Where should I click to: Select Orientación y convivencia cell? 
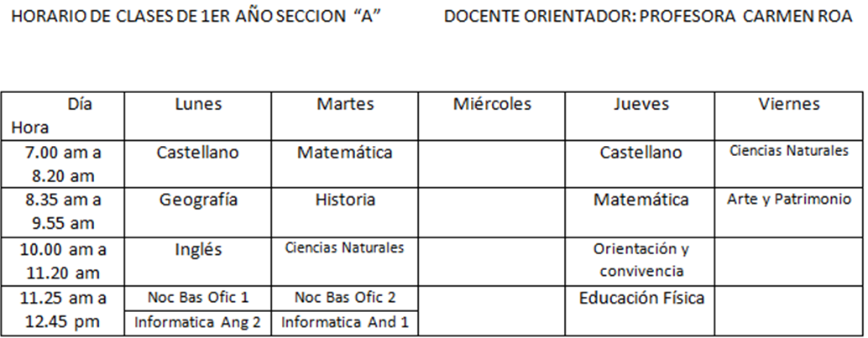[640, 262]
